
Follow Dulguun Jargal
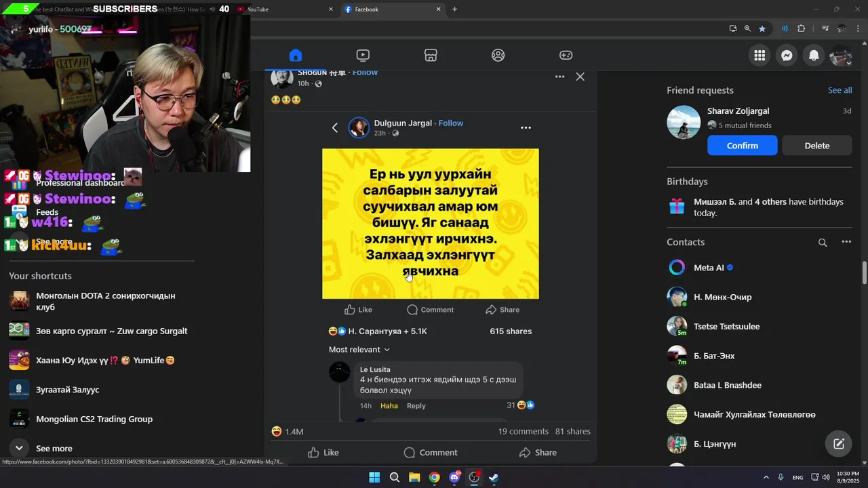(x=451, y=123)
